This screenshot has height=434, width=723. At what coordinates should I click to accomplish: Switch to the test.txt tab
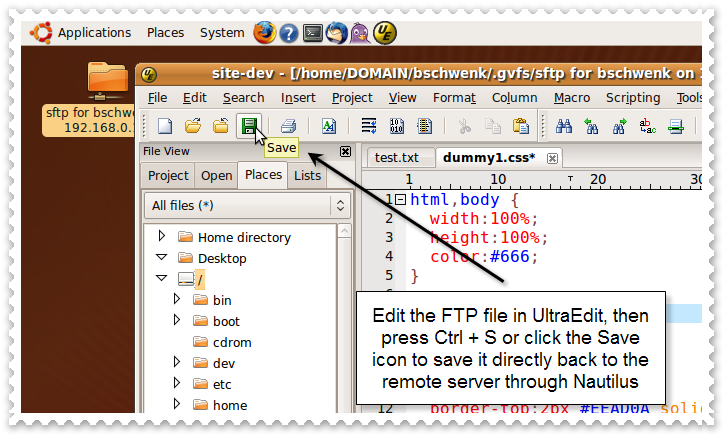(400, 158)
